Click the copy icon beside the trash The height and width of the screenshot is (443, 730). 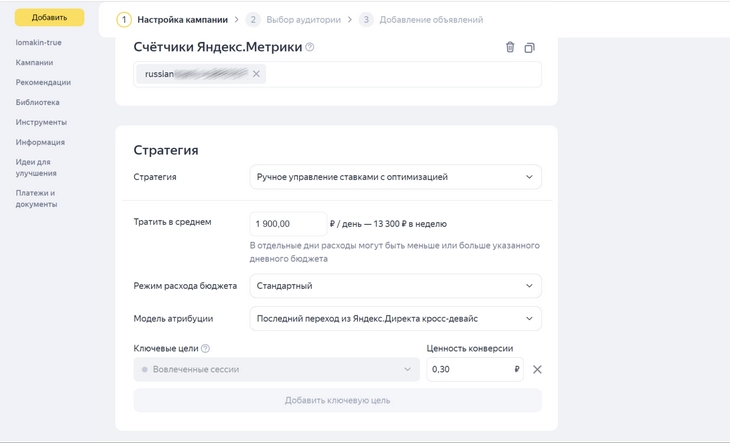530,47
